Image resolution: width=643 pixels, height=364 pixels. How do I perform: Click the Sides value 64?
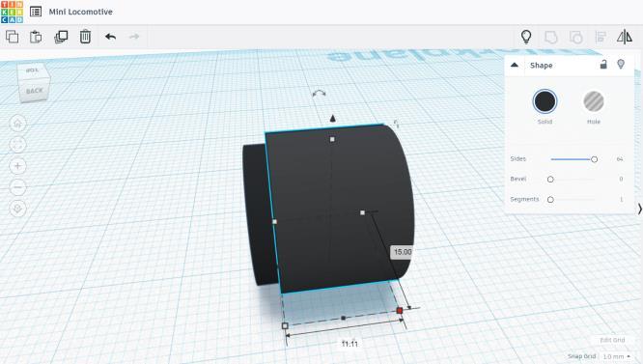pos(620,159)
